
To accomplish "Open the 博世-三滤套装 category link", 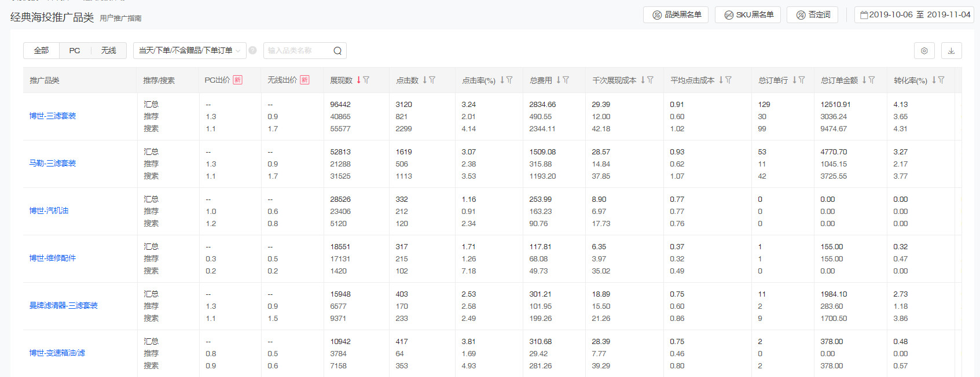I will coord(53,116).
